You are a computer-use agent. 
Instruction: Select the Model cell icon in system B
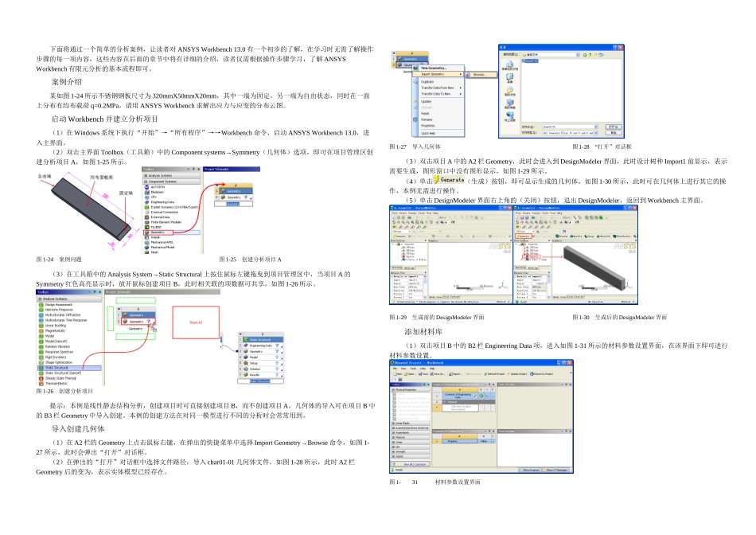(246, 357)
